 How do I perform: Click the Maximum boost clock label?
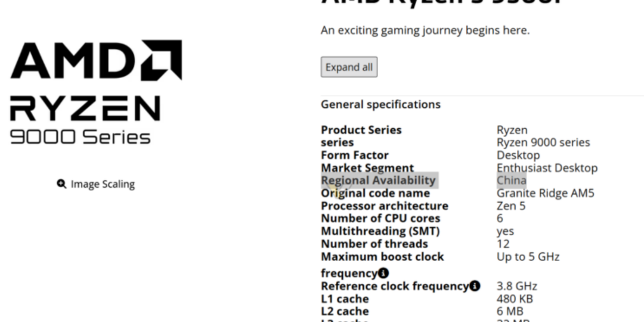(x=382, y=256)
